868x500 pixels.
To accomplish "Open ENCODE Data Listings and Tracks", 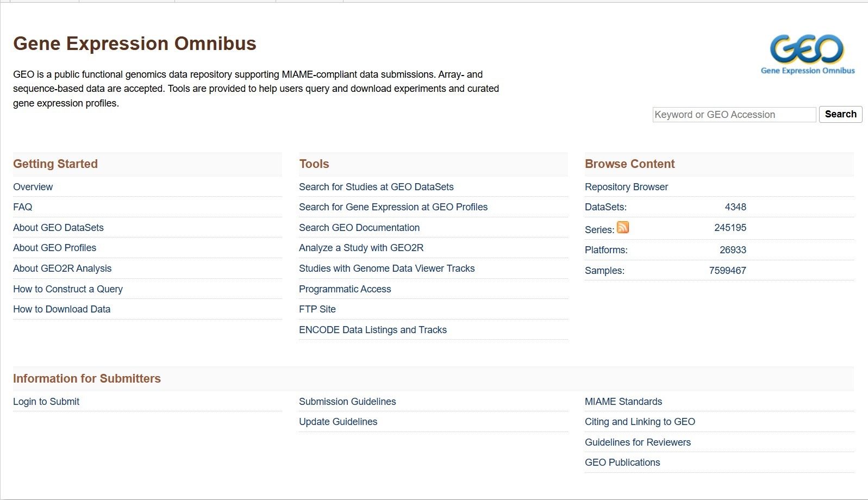I will pos(373,330).
